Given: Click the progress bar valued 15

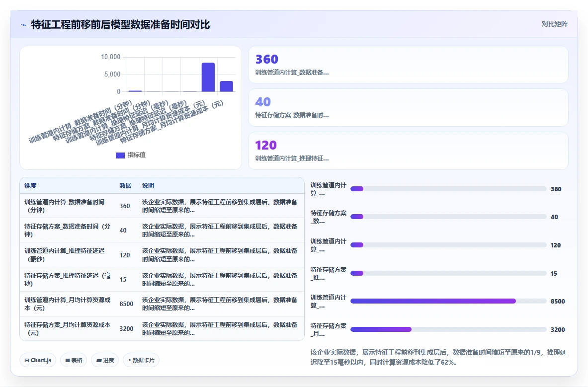Looking at the screenshot, I should coord(448,273).
